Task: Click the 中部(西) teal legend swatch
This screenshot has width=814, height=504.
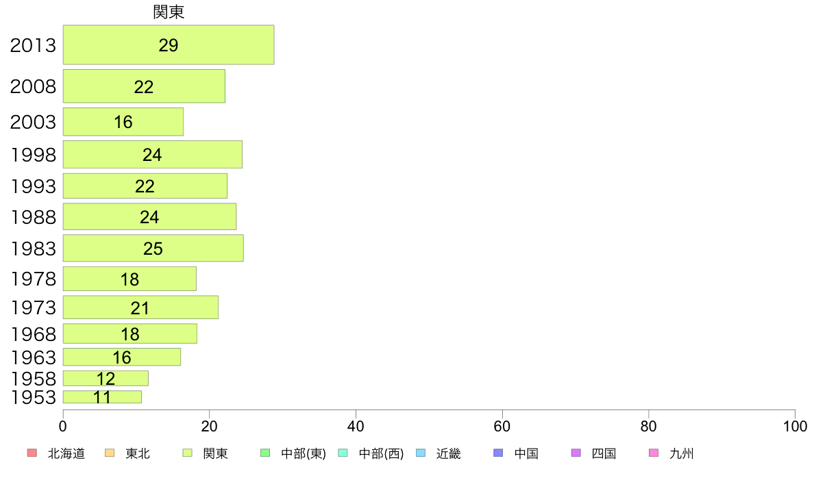Action: coord(343,453)
